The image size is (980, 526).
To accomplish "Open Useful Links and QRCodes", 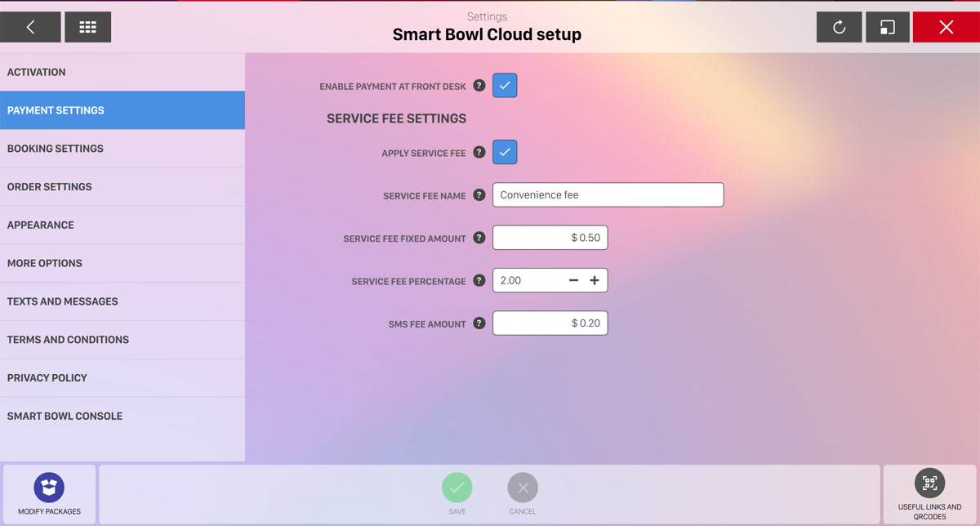I will (929, 483).
